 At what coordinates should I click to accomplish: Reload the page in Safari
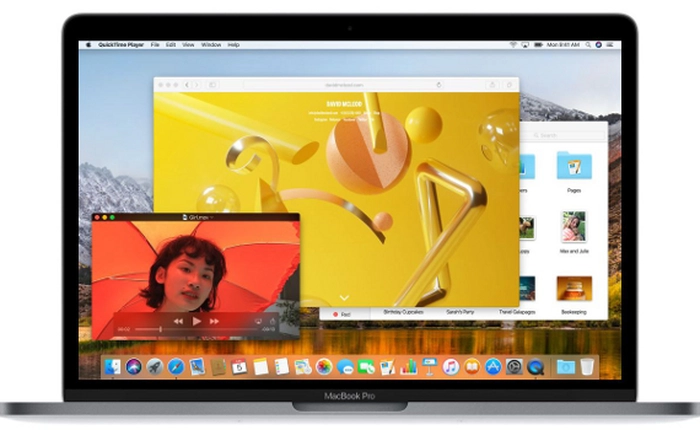(x=439, y=84)
